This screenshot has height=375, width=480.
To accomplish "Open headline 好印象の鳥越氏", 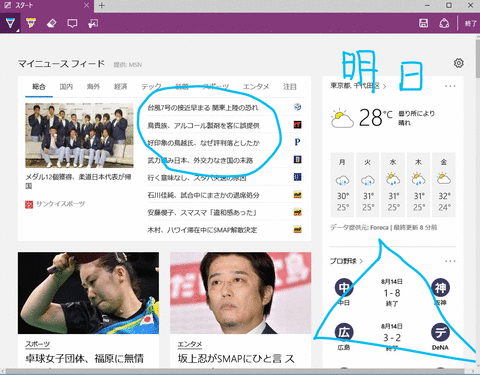I will pyautogui.click(x=204, y=143).
